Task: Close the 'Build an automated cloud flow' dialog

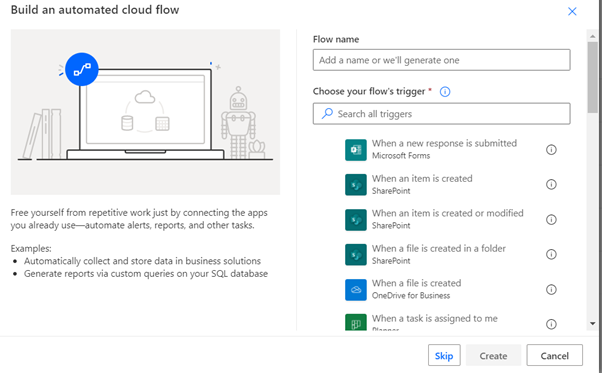Action: [x=572, y=12]
